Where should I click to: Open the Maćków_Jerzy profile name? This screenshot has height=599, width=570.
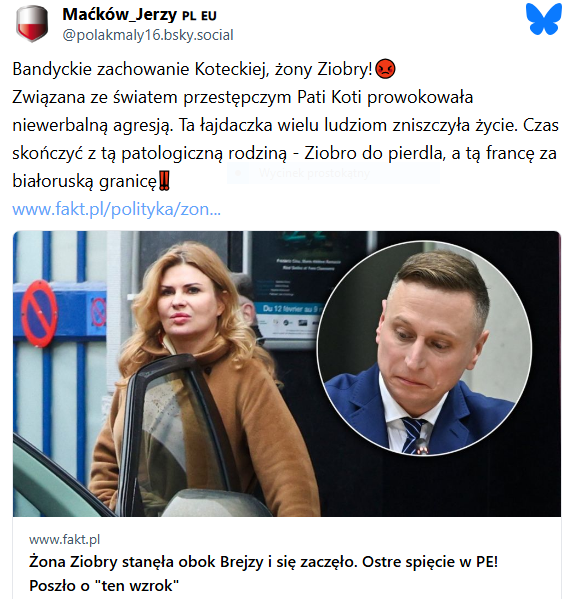pos(120,15)
